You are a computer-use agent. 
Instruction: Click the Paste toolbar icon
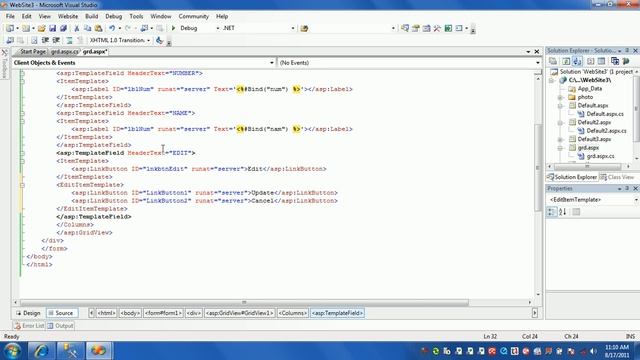(x=98, y=28)
